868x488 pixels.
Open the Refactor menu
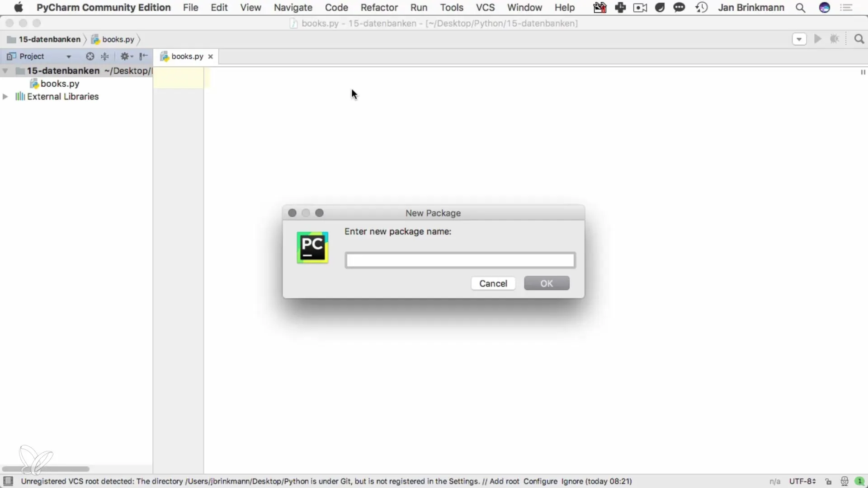[x=379, y=8]
